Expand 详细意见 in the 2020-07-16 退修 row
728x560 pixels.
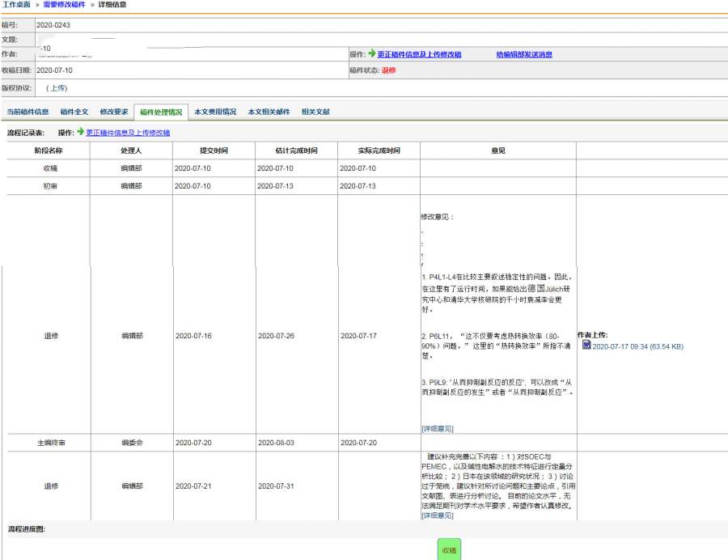click(437, 428)
